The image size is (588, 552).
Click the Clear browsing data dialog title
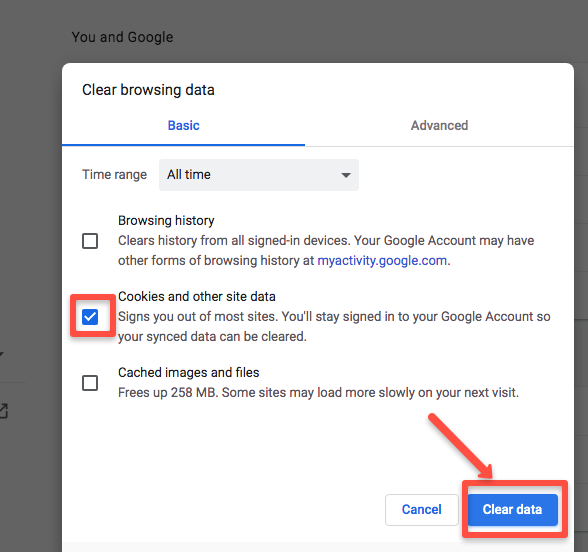pyautogui.click(x=148, y=90)
